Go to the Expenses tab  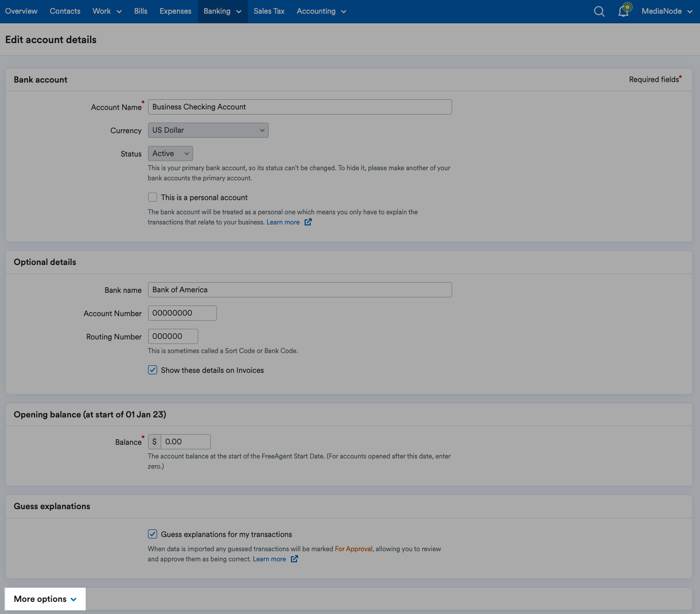coord(175,11)
